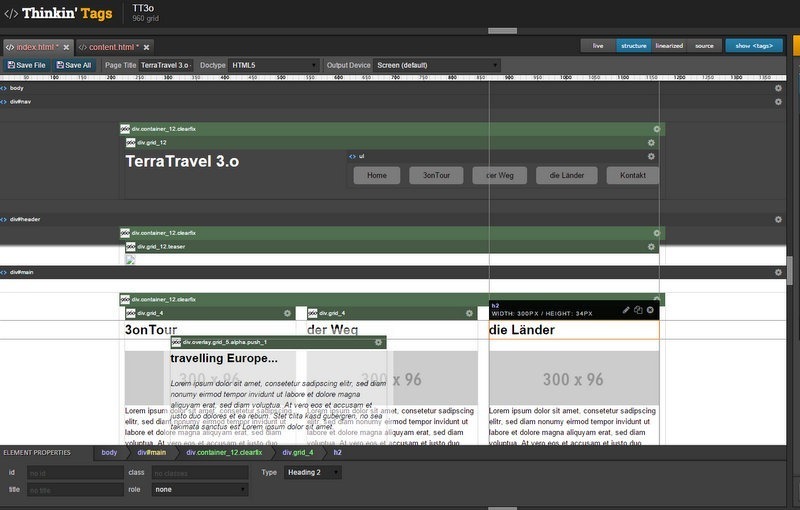The height and width of the screenshot is (510, 800).
Task: Click the der Weg nav button
Action: pos(500,175)
